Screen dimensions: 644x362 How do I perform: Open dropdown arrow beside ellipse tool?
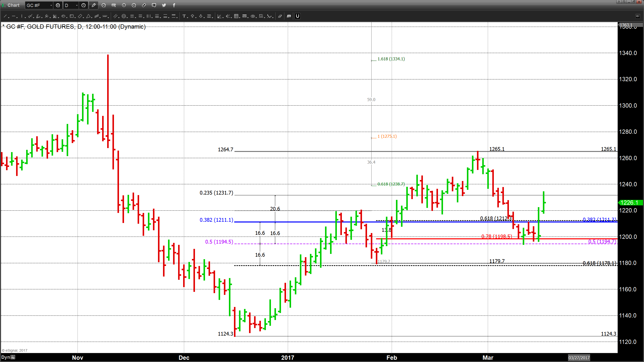[67, 17]
